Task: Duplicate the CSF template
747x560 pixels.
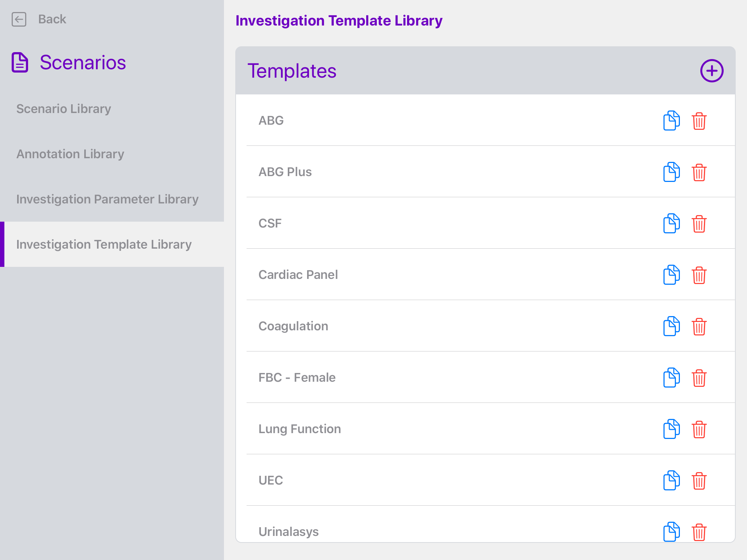Action: [x=671, y=223]
